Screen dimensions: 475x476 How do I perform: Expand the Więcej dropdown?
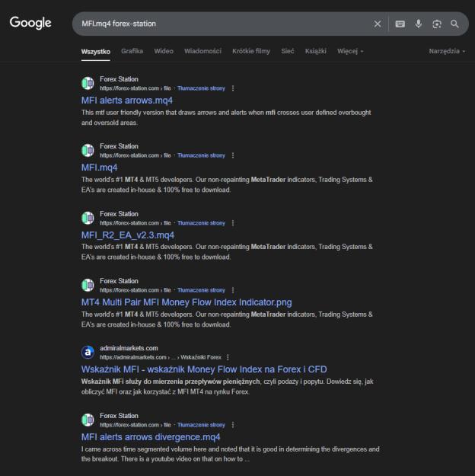point(350,51)
